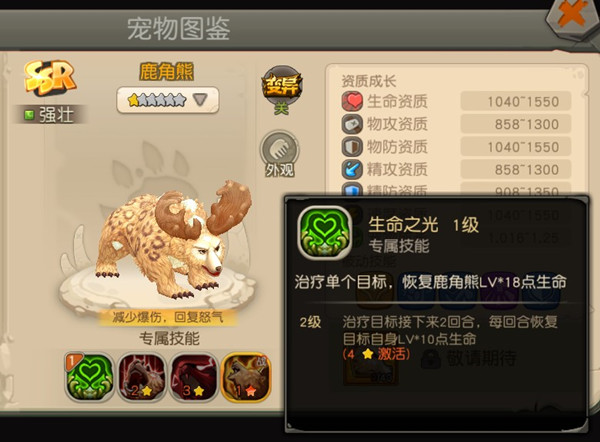Image resolution: width=600 pixels, height=442 pixels.
Task: Click the 减少爆伤，回复怒气 banner
Action: pos(168,317)
